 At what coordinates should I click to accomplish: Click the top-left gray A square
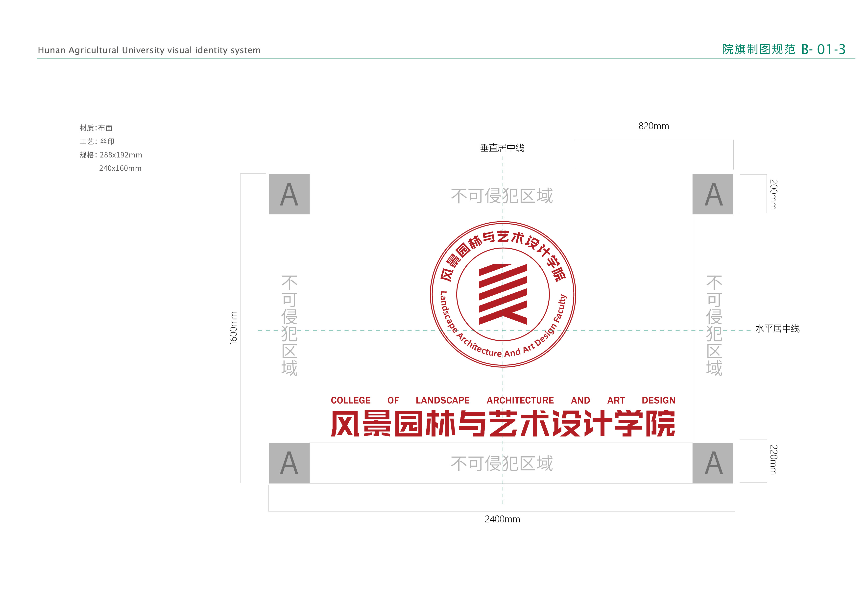coord(289,194)
